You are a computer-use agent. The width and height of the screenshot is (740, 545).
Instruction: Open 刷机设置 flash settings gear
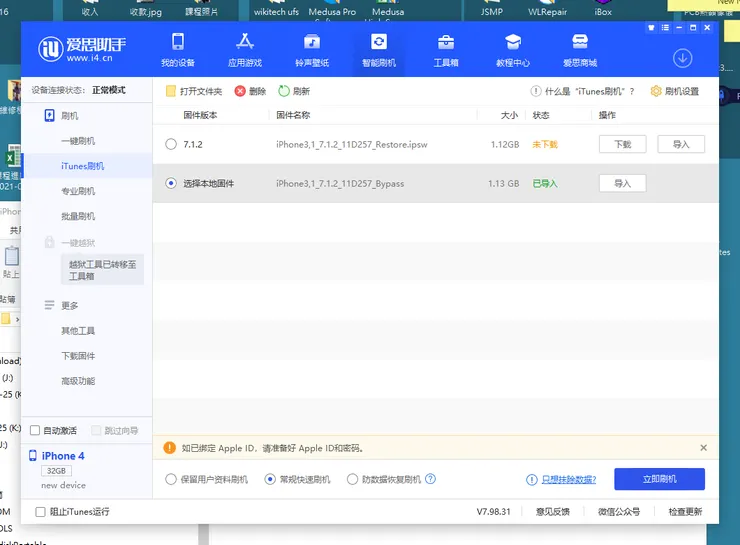click(x=674, y=91)
